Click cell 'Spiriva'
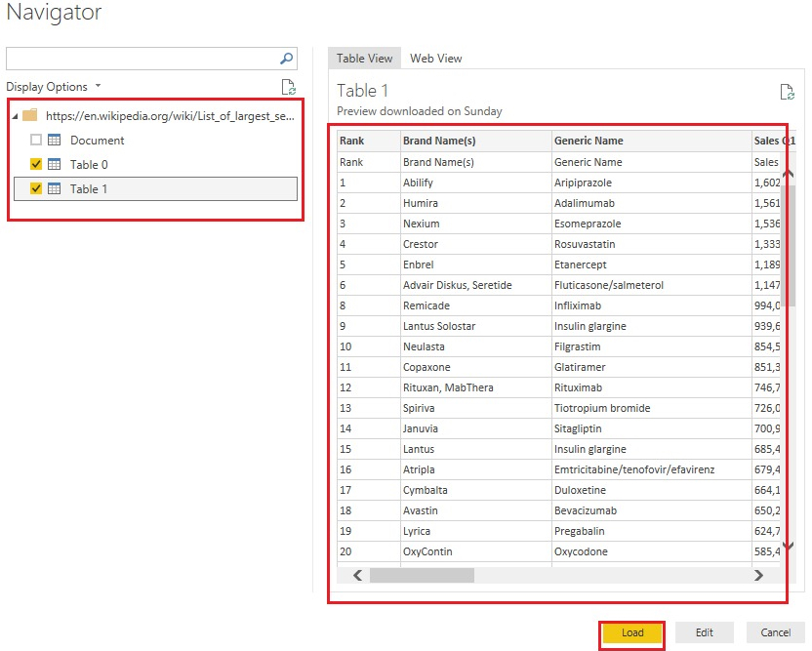 click(476, 408)
